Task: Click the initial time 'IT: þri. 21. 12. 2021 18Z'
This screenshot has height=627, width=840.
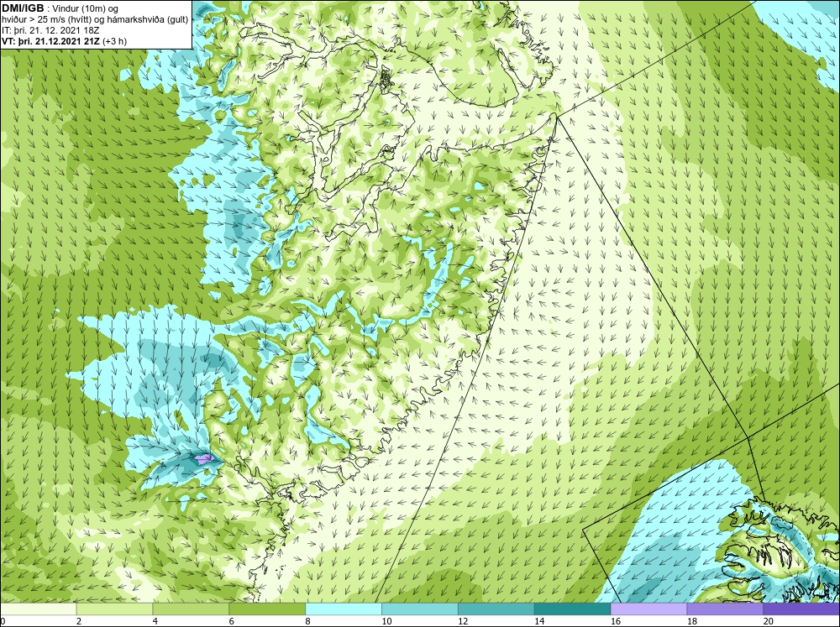Action: click(x=51, y=30)
